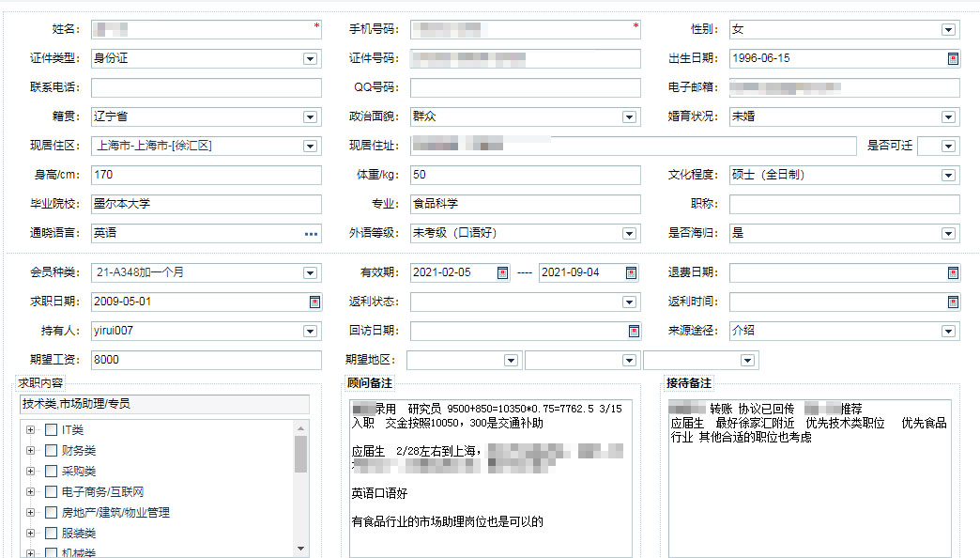The width and height of the screenshot is (980, 558).
Task: Open the second 期望地区 dropdown
Action: click(629, 361)
